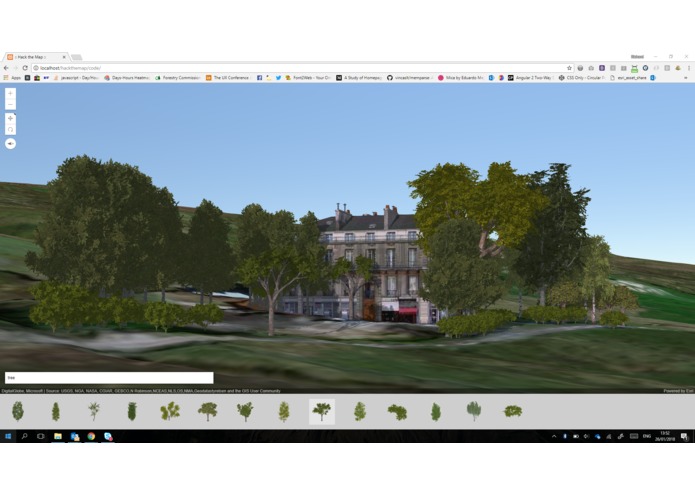Open the Forestry Commission bookmark
695x494 pixels.
tap(178, 78)
